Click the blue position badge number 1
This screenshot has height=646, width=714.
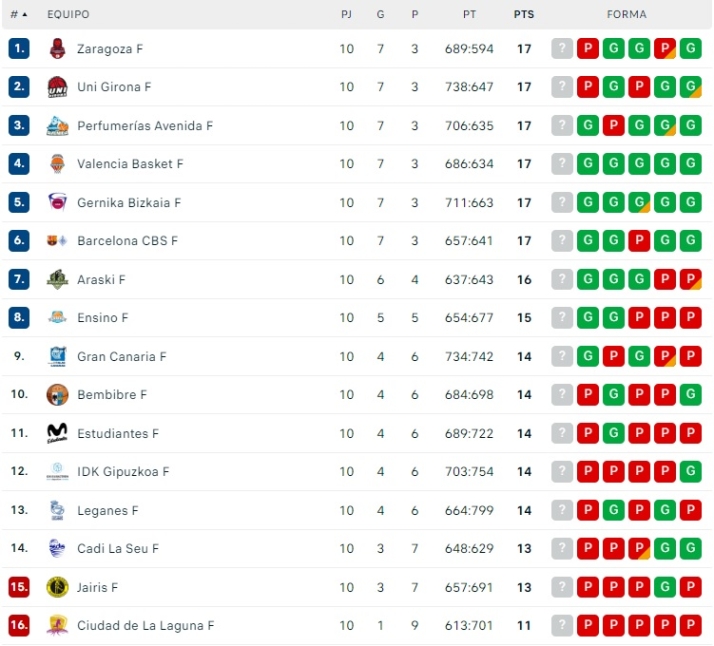coord(19,49)
